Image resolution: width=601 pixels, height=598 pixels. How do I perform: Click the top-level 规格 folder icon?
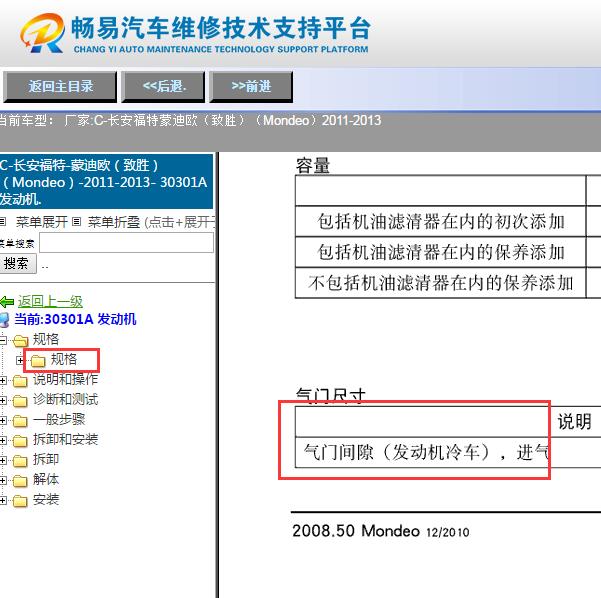coord(20,340)
